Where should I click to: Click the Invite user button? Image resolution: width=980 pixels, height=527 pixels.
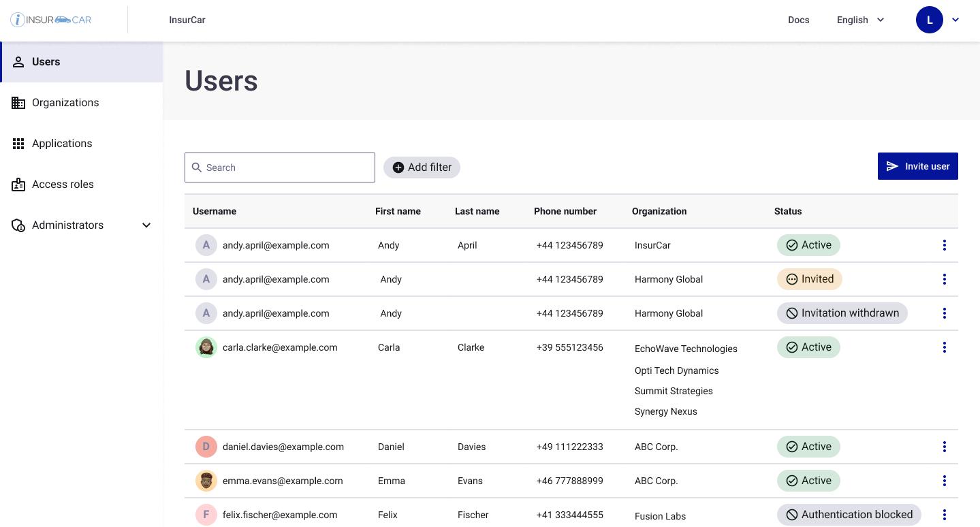(917, 165)
